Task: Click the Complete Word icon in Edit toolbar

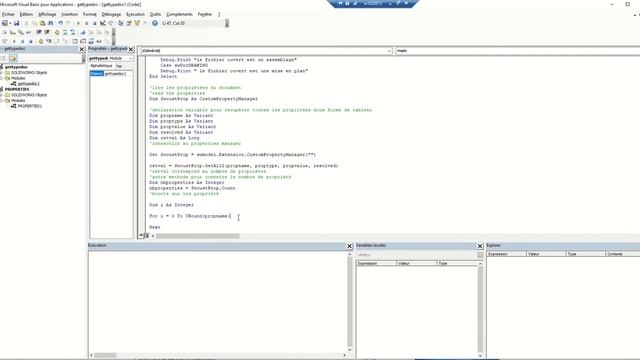Action: pyautogui.click(x=29, y=32)
